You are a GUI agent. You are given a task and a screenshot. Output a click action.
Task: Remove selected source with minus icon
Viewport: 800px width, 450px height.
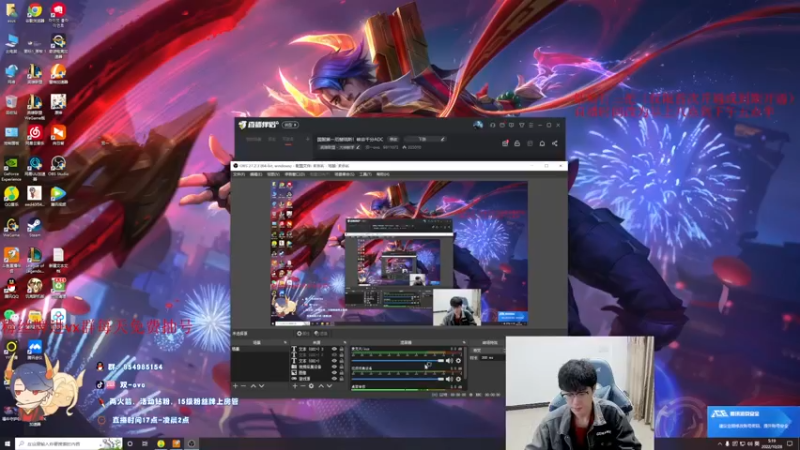pyautogui.click(x=303, y=386)
